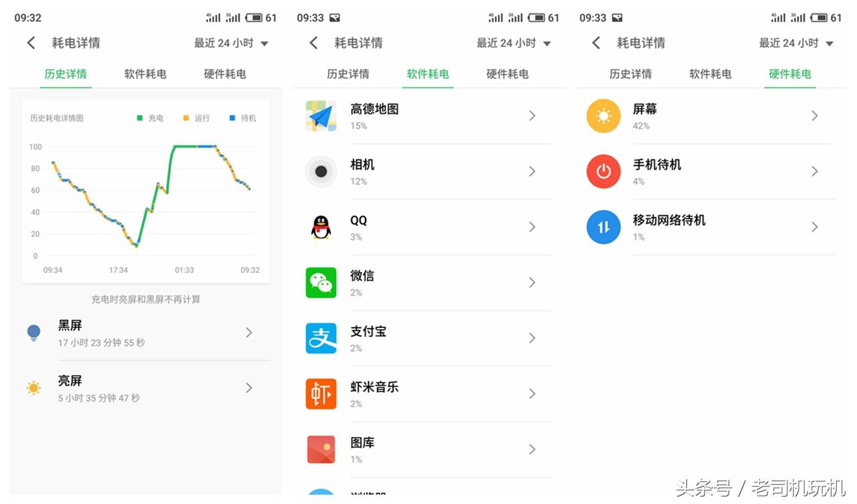The width and height of the screenshot is (857, 504).
Task: Tap the back arrow on the 软件耗电 screen
Action: point(313,43)
